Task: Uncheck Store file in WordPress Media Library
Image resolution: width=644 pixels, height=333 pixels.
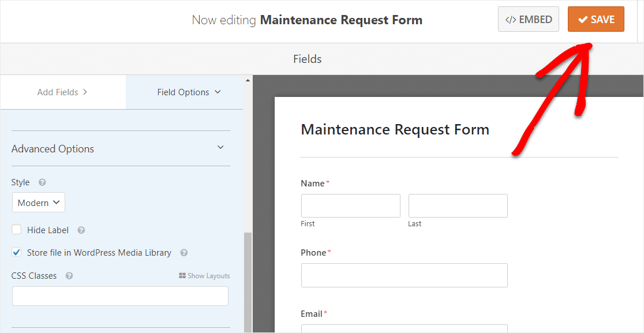Action: pyautogui.click(x=16, y=252)
